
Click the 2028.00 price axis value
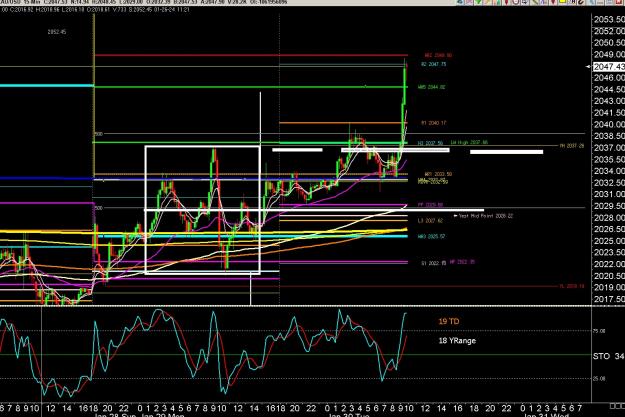(x=609, y=218)
